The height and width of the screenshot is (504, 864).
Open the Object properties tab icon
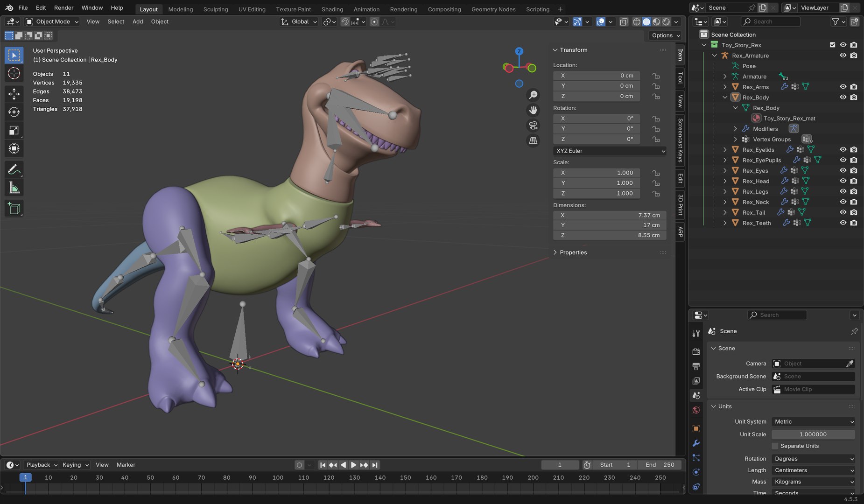pos(696,428)
